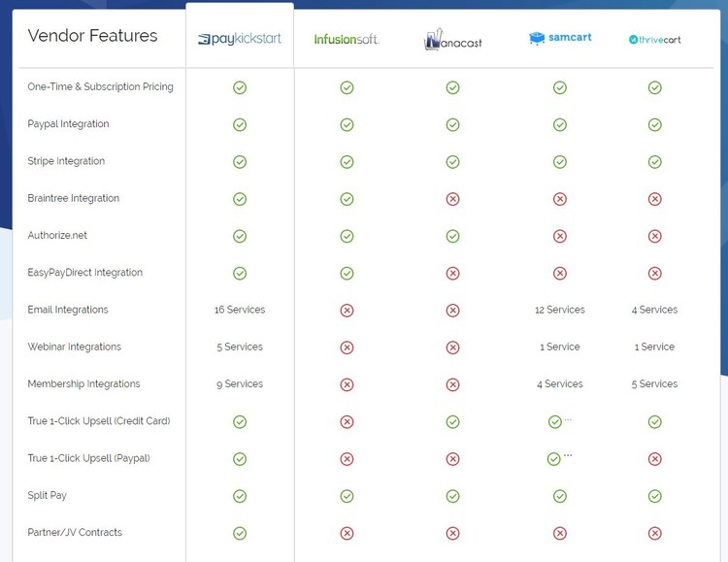The image size is (728, 562).
Task: Click Infusionsoft red X for Email Integrations
Action: pyautogui.click(x=347, y=311)
